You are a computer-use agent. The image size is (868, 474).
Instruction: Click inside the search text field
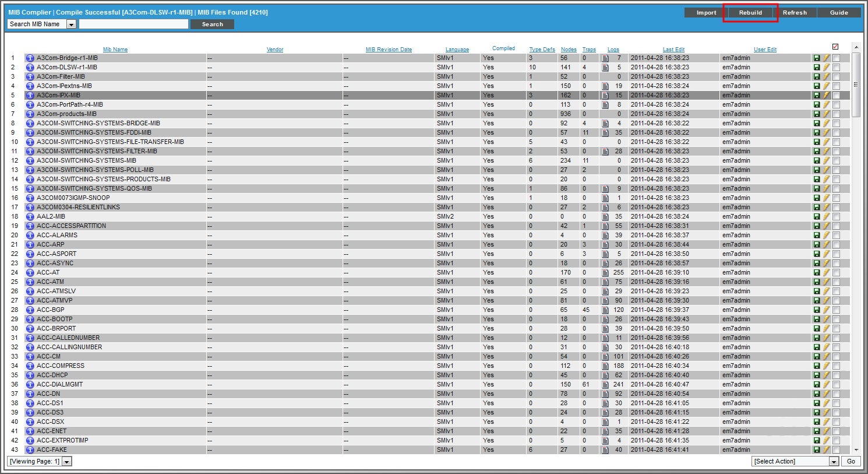point(133,24)
